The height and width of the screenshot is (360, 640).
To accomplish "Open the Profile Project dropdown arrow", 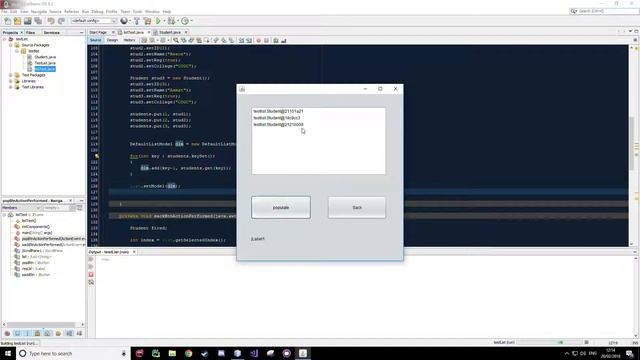I will (191, 21).
